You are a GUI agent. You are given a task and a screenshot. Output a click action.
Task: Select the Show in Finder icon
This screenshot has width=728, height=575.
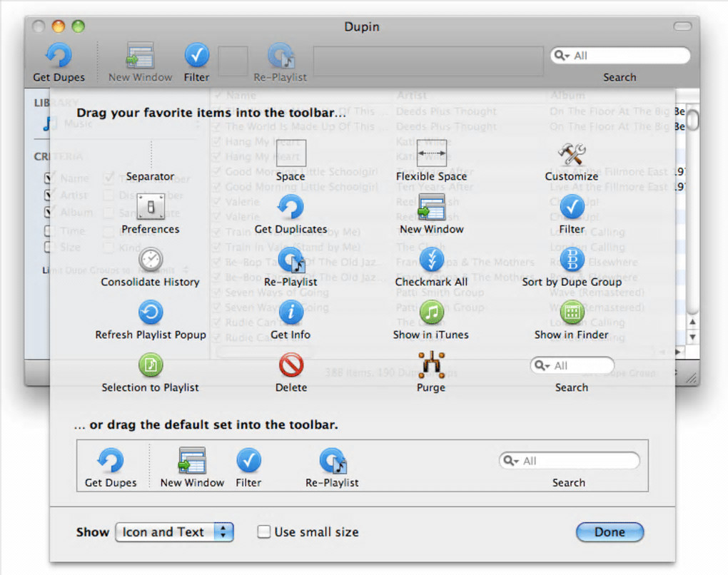pos(572,312)
